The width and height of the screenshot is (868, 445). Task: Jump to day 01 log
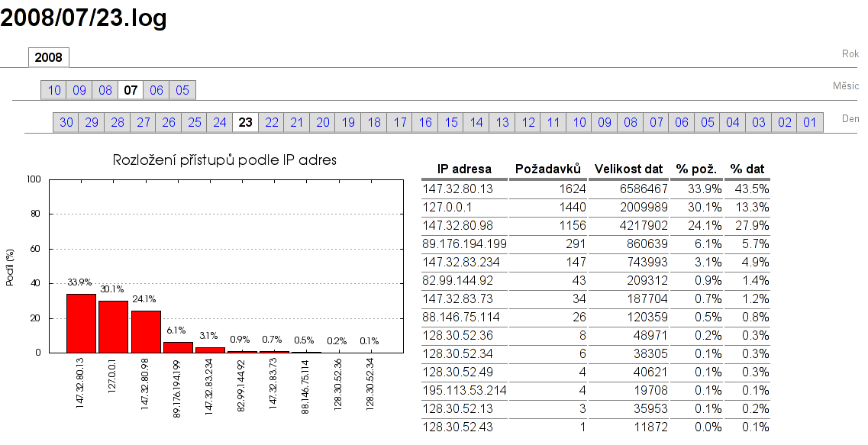coord(810,122)
